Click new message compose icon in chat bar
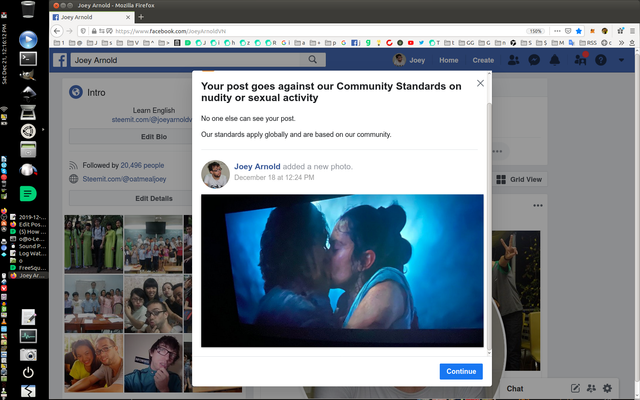 (x=575, y=388)
